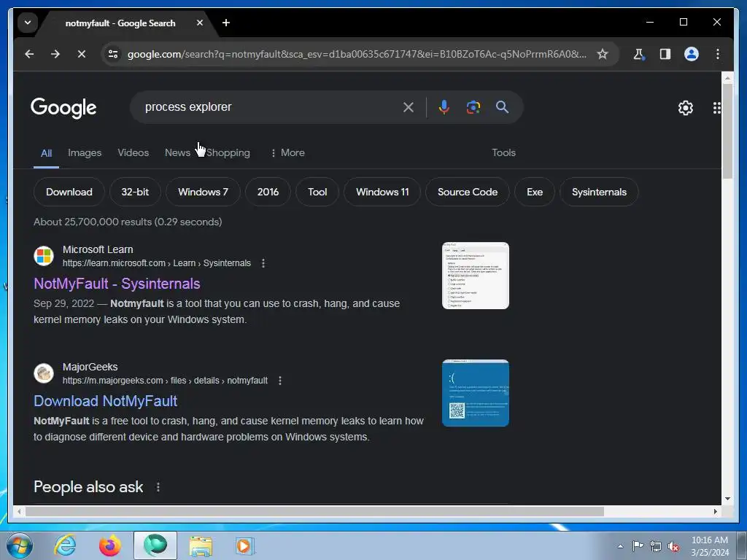
Task: Open the Windows Start menu
Action: tap(18, 545)
